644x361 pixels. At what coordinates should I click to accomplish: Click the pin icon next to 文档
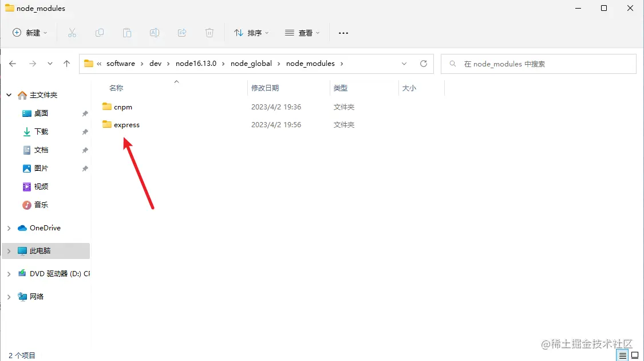(x=85, y=150)
